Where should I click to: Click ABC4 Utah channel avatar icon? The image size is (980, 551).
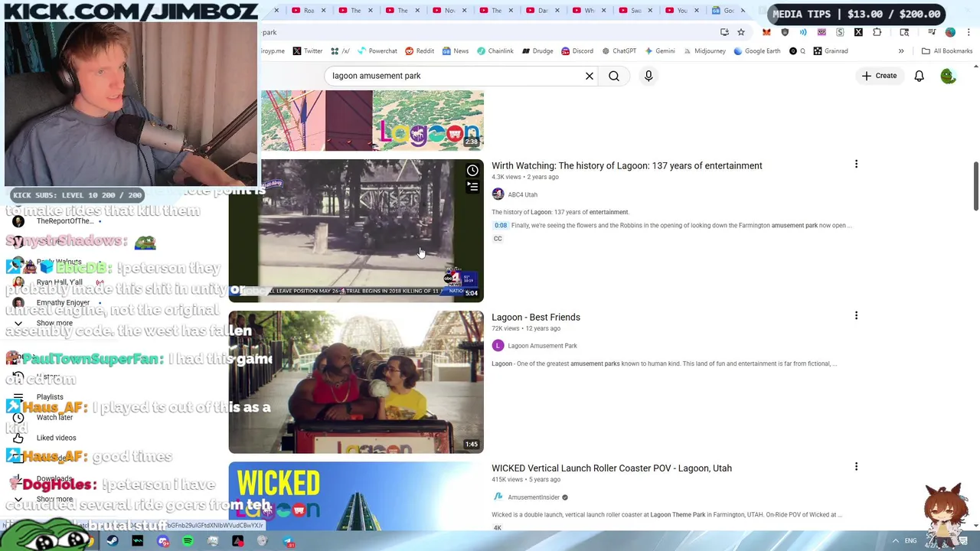[x=498, y=194]
